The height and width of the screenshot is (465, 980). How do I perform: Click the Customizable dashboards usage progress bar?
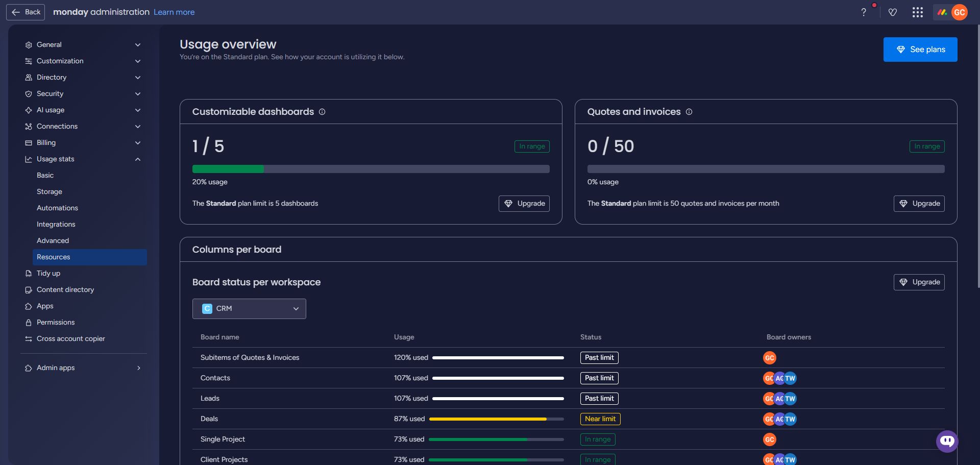click(371, 169)
